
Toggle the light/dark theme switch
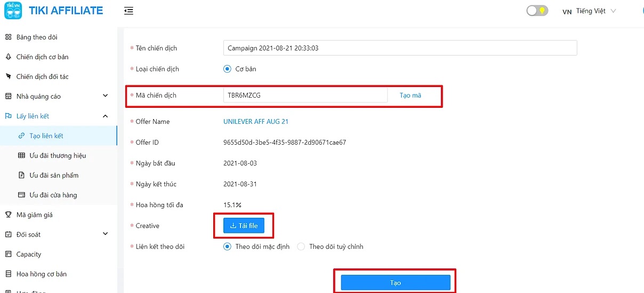point(537,11)
